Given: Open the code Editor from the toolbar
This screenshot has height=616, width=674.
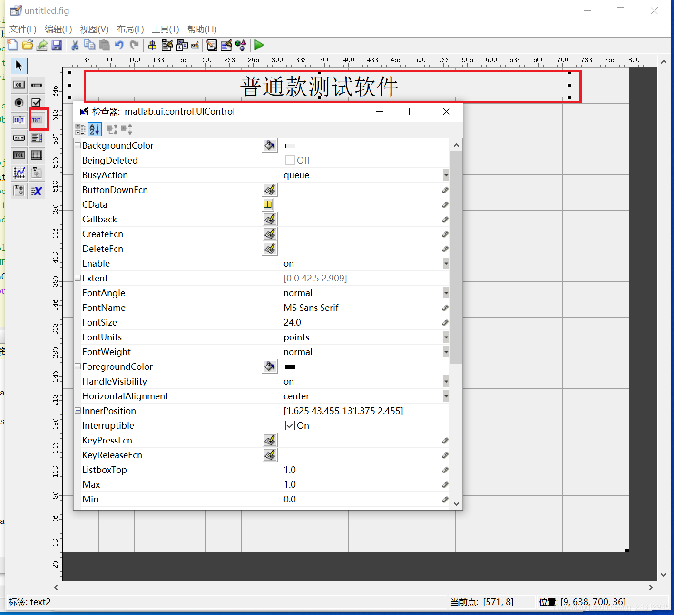Looking at the screenshot, I should click(x=212, y=45).
